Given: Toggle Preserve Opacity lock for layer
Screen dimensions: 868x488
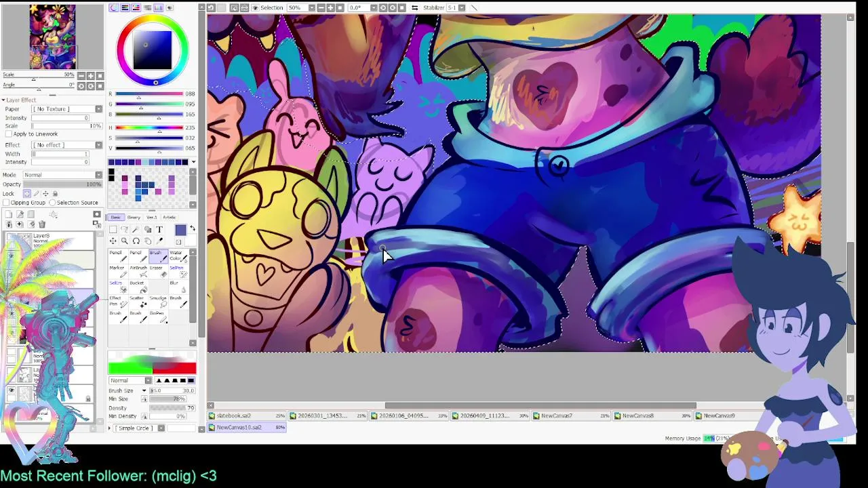Looking at the screenshot, I should [27, 193].
